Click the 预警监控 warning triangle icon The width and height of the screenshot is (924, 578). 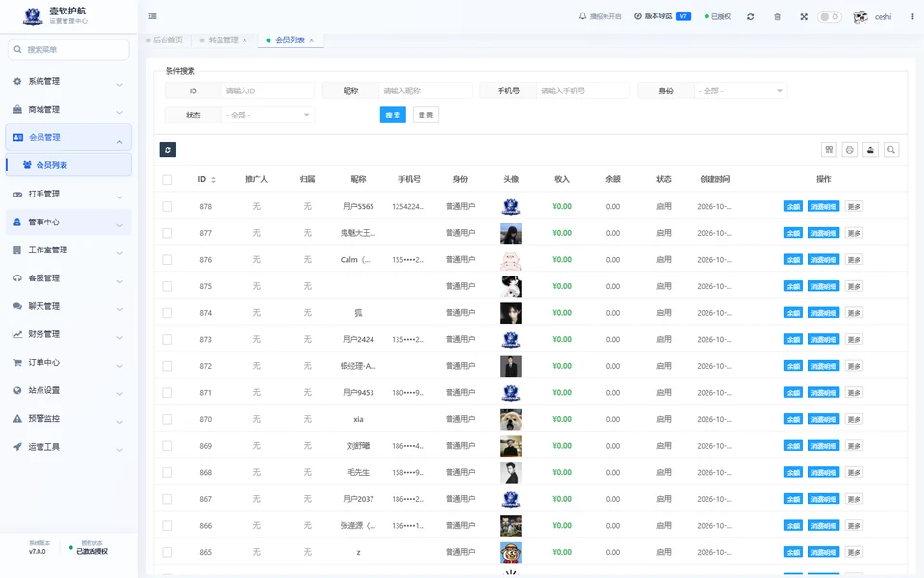17,419
